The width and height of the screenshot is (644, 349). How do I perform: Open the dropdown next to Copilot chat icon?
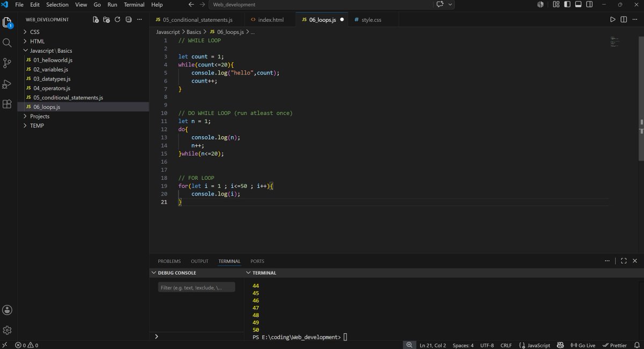tap(451, 4)
